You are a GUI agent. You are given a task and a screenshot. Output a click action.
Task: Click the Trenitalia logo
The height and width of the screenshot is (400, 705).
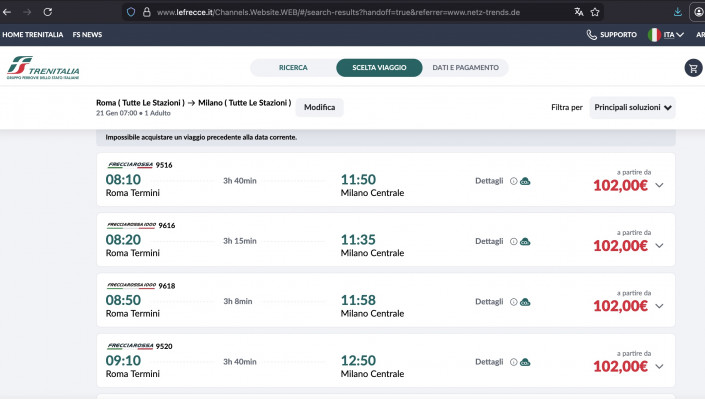point(43,68)
